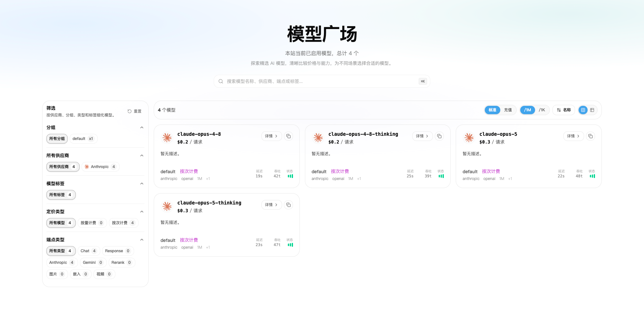Screen dimensions: 644x319
Task: Reset all filters with 重置
Action: pos(135,111)
